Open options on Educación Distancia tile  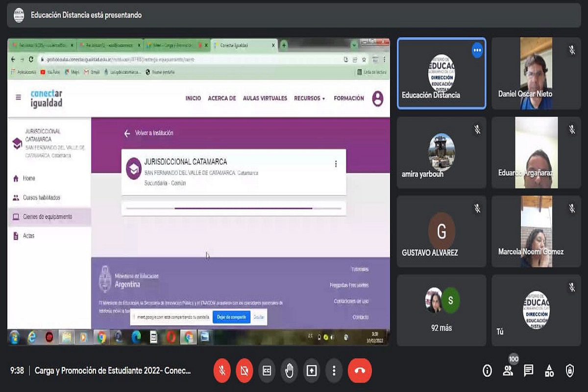pos(477,50)
